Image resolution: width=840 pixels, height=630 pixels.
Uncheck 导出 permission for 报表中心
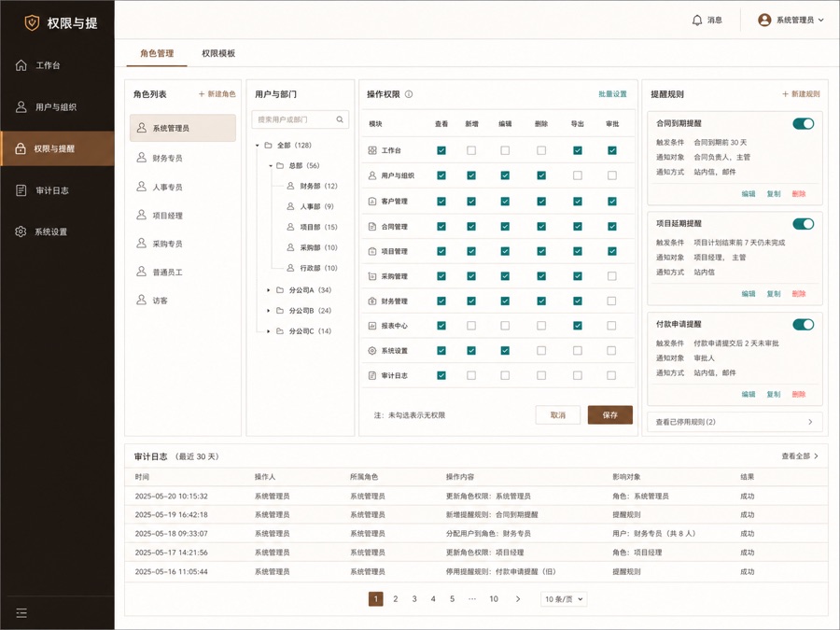pos(578,326)
